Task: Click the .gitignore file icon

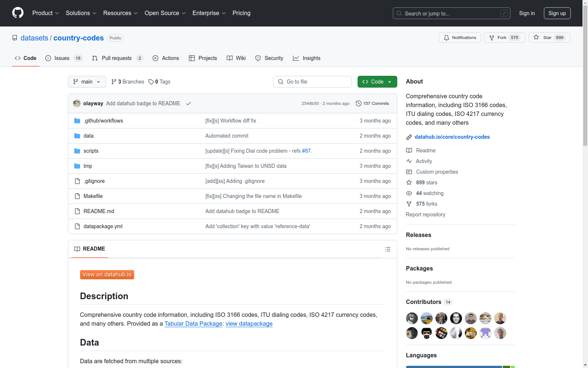Action: [x=77, y=181]
